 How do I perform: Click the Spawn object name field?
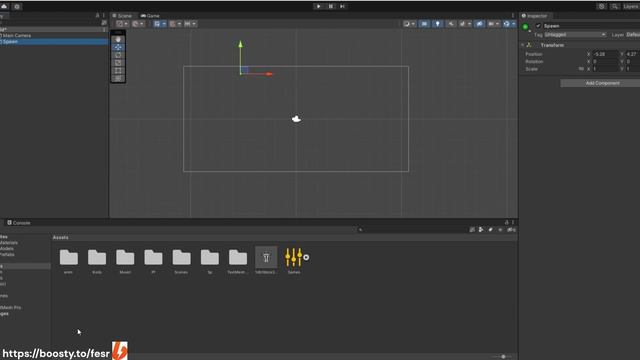click(591, 26)
